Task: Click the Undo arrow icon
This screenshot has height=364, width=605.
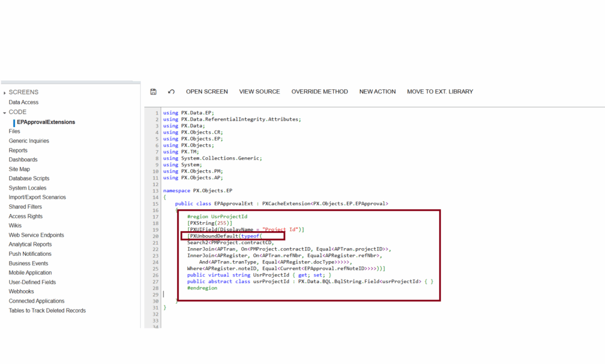Action: click(x=171, y=92)
